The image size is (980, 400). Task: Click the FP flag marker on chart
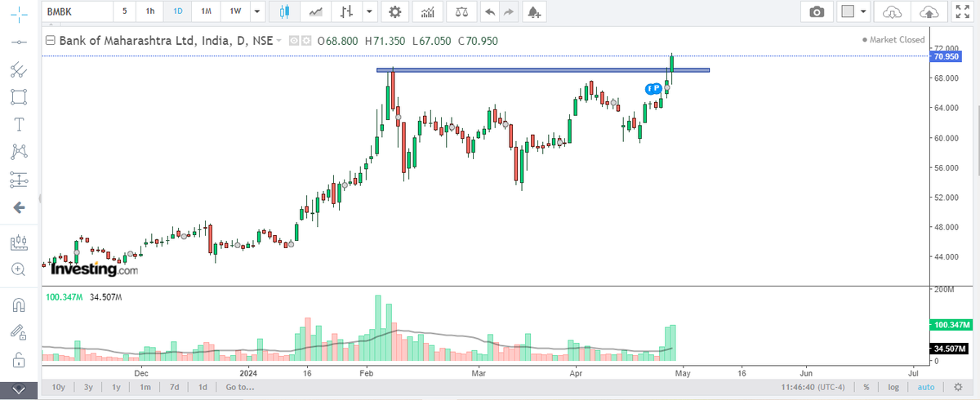pos(654,88)
